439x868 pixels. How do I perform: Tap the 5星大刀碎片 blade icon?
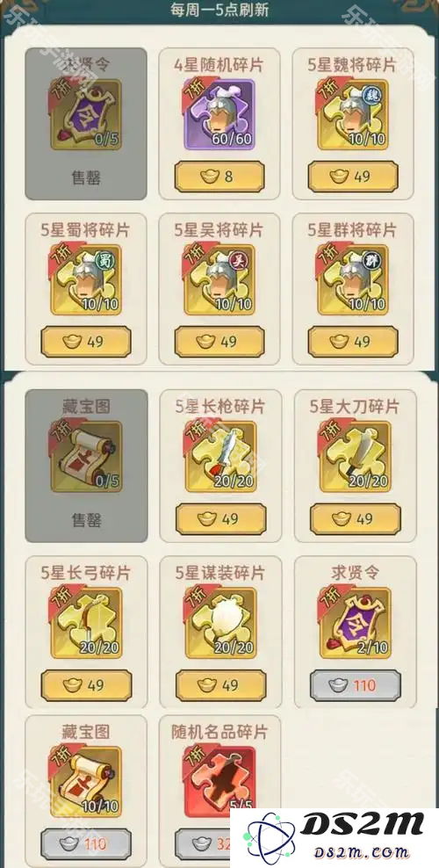355,457
